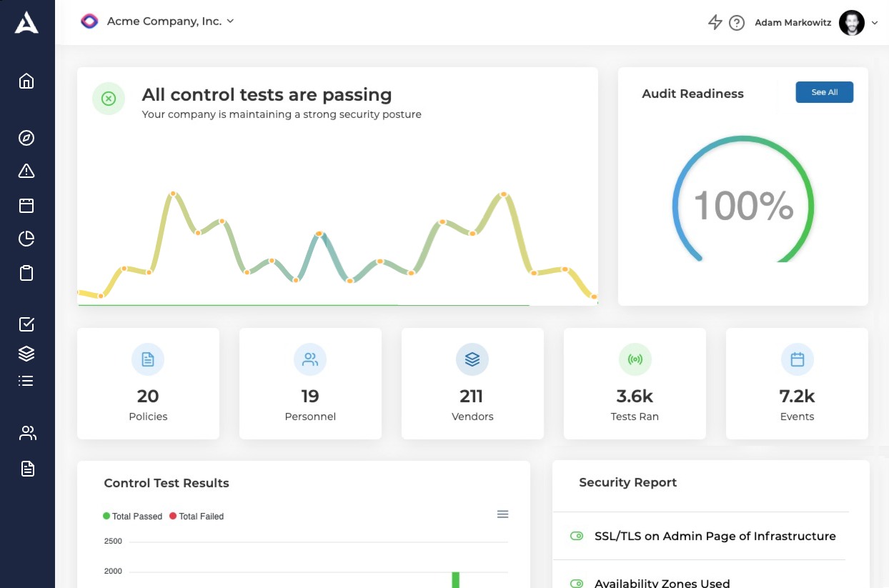The width and height of the screenshot is (889, 588).
Task: Select the clipboard icon in the sidebar
Action: (26, 272)
